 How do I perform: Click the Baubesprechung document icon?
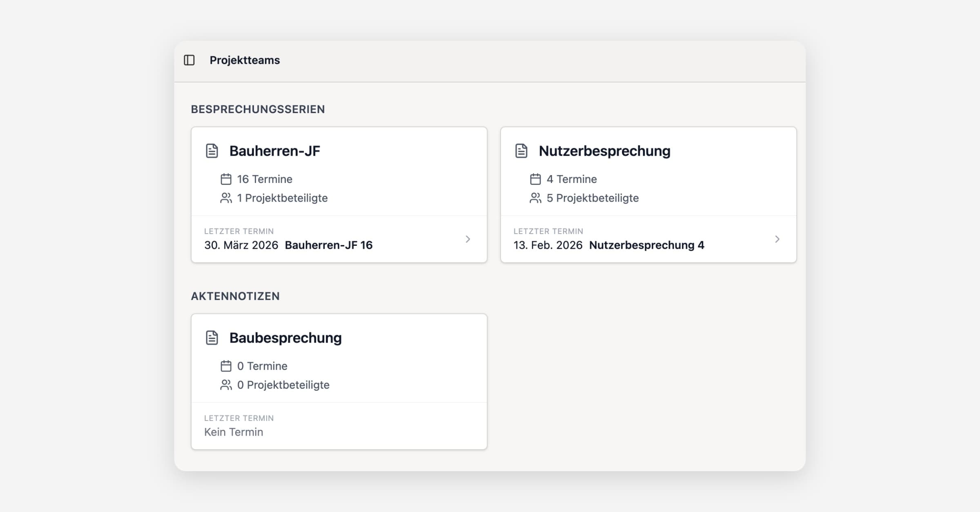coord(212,338)
